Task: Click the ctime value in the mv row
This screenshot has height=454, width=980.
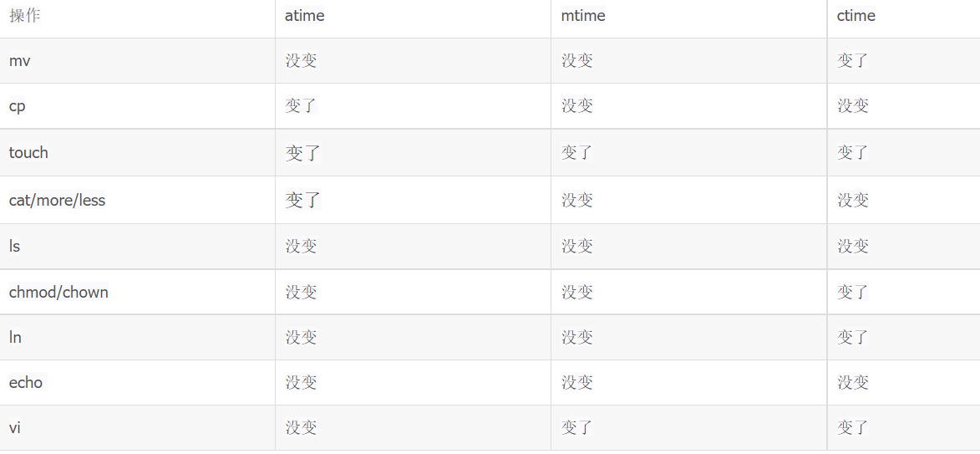Action: [853, 61]
